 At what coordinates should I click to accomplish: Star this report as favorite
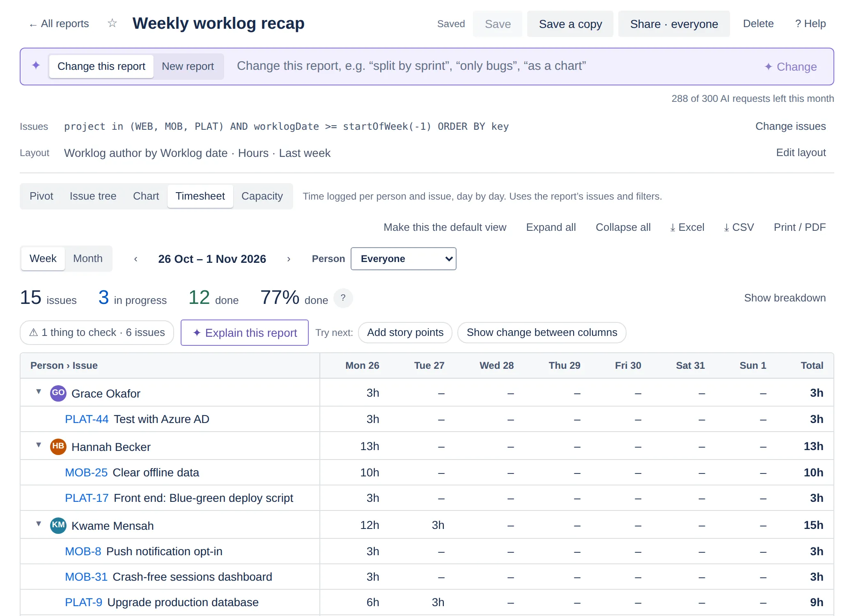click(112, 23)
